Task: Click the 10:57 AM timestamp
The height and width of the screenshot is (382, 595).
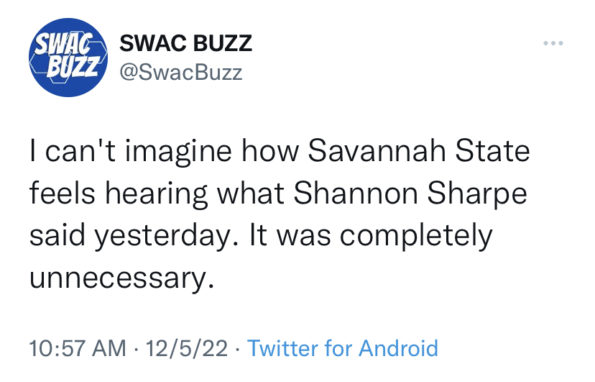Action: (78, 348)
